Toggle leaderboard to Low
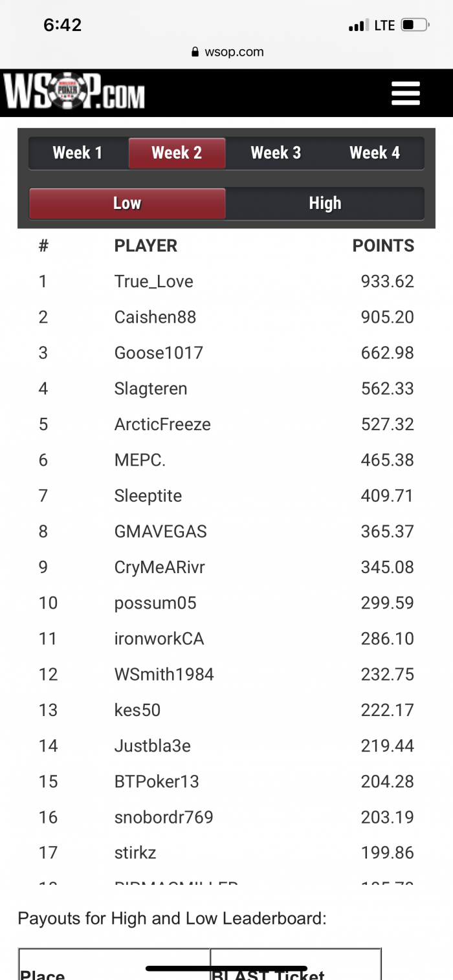This screenshot has height=980, width=453. [x=127, y=203]
